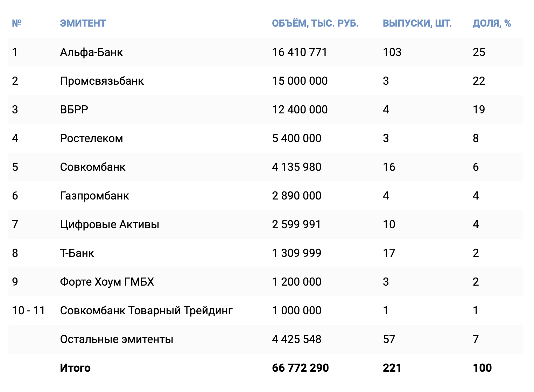Select the rank cell 10 - 11
The height and width of the screenshot is (392, 534).
click(29, 310)
